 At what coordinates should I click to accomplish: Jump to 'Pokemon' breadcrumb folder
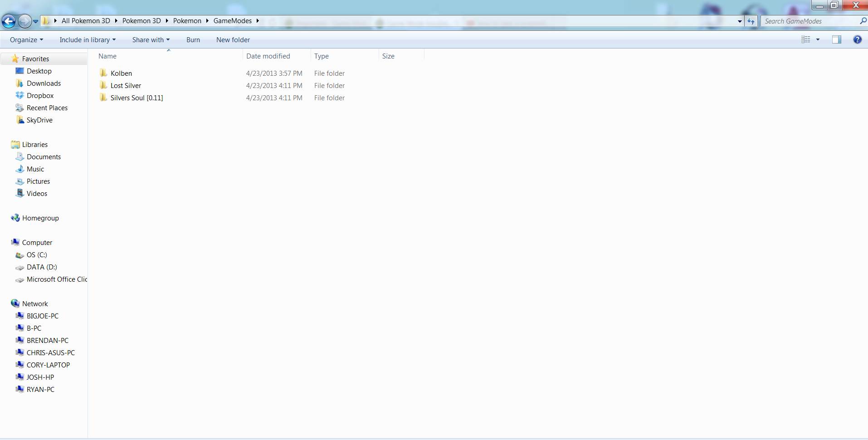coord(187,21)
